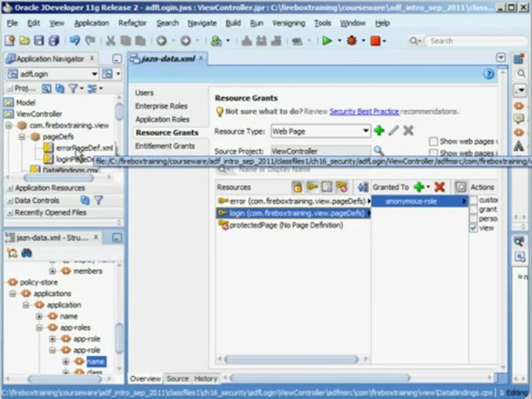Image resolution: width=532 pixels, height=399 pixels.
Task: Click the Save All toolbar icon
Action: click(54, 40)
